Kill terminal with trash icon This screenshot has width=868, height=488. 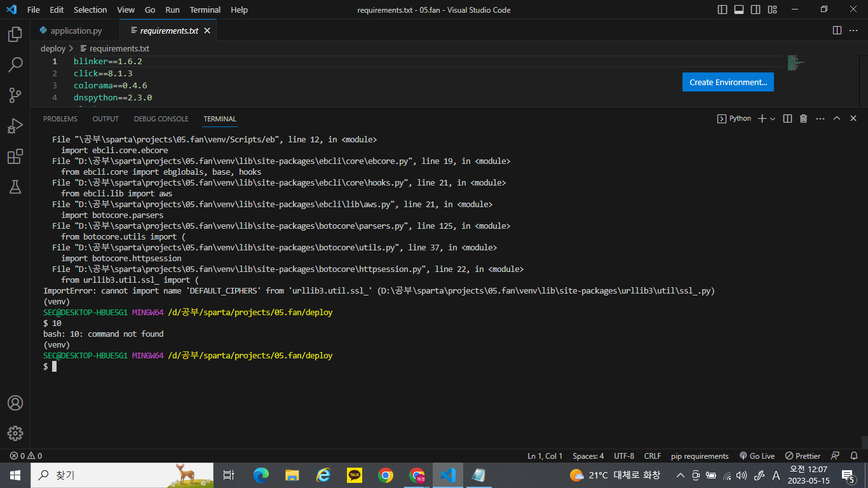coord(803,119)
